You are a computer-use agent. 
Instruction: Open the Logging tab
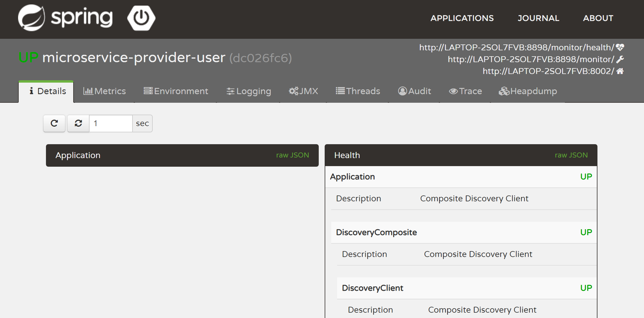[x=248, y=91]
